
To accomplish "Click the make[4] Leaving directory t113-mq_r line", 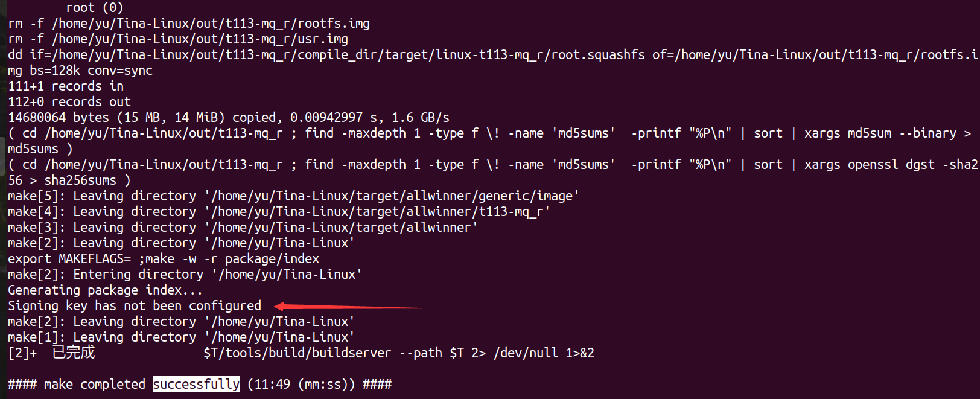I will (279, 212).
